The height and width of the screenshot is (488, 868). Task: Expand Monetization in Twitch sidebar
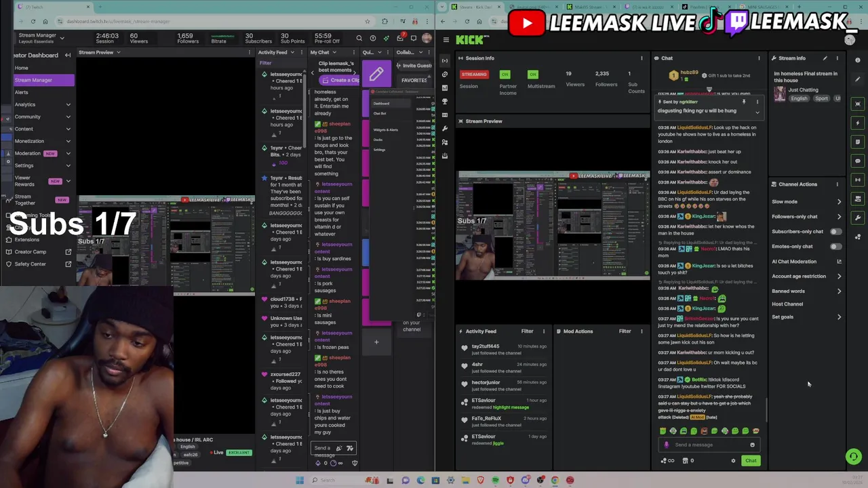pos(68,141)
